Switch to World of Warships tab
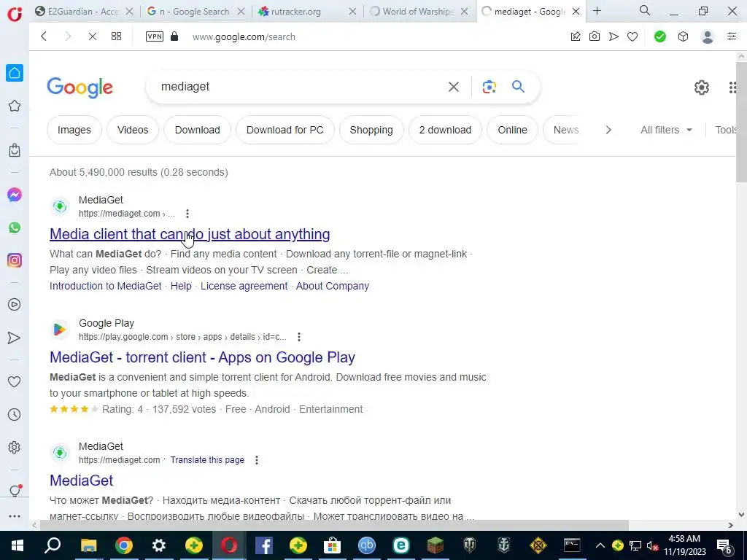747x560 pixels. click(418, 12)
